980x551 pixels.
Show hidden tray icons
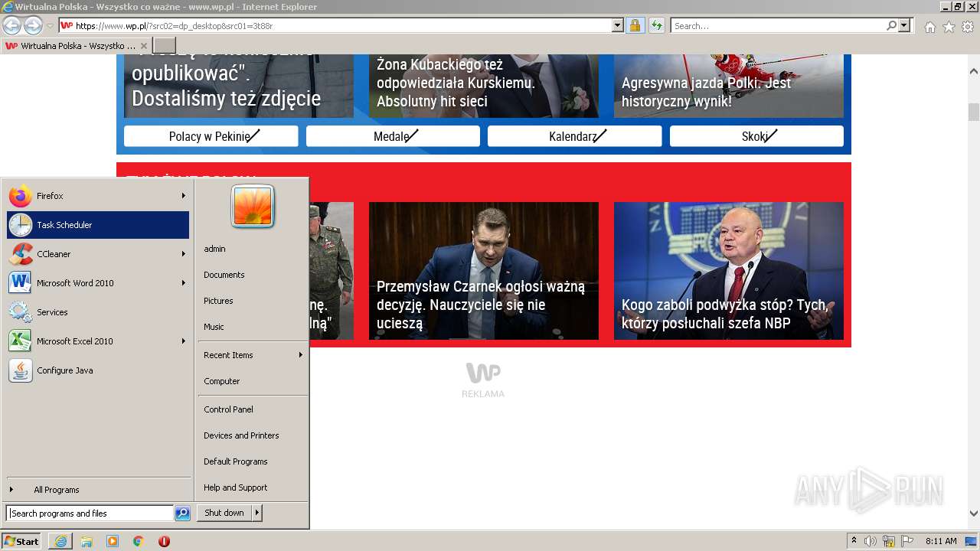click(x=854, y=541)
